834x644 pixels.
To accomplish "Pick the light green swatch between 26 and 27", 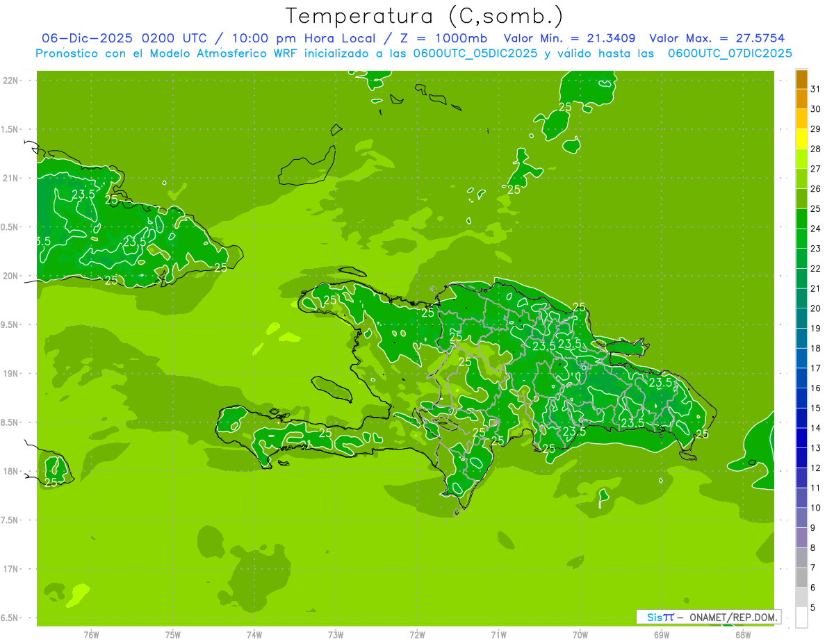I will tap(801, 179).
